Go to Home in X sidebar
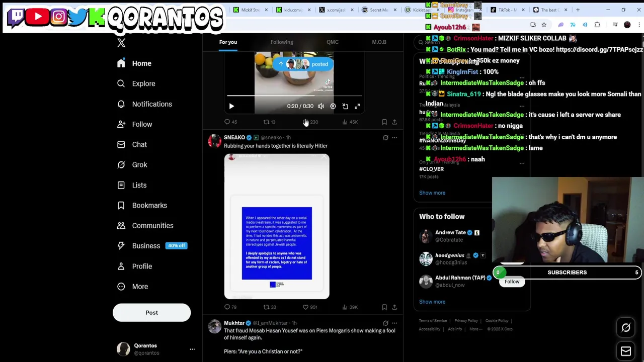This screenshot has height=362, width=644. click(134, 63)
